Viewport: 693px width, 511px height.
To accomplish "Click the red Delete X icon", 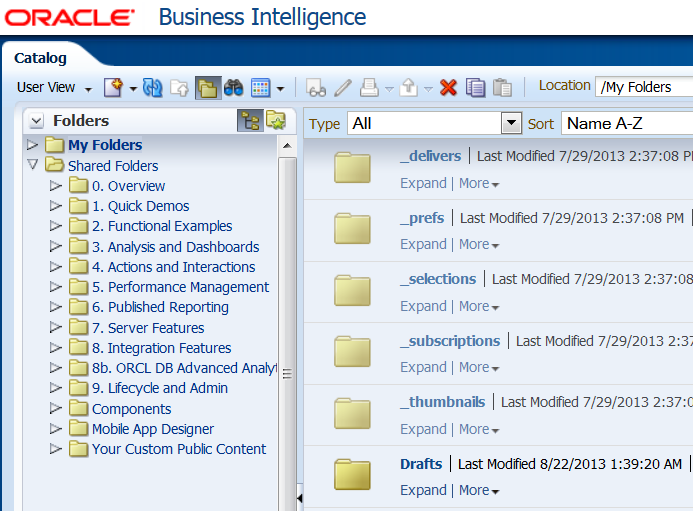I will pos(448,88).
